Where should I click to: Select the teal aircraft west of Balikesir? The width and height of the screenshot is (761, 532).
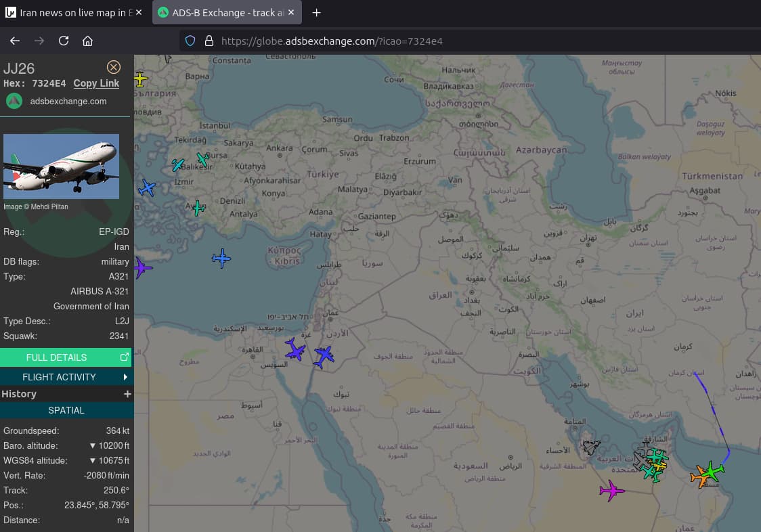pyautogui.click(x=177, y=164)
